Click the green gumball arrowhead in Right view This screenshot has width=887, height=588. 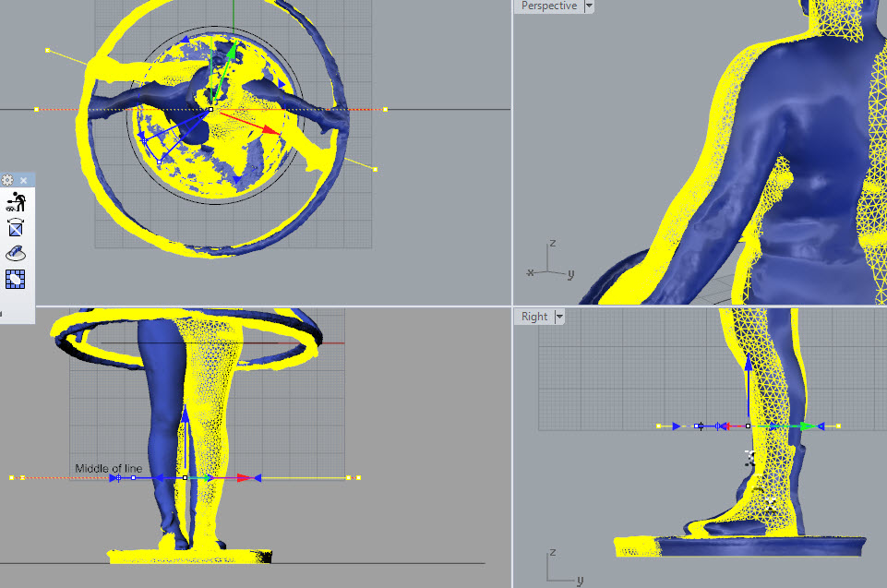808,426
